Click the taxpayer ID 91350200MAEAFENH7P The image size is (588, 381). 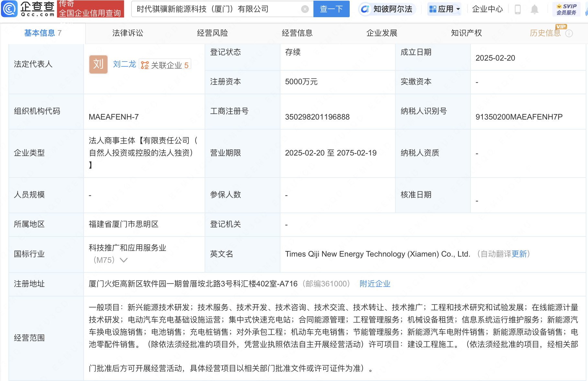(519, 117)
